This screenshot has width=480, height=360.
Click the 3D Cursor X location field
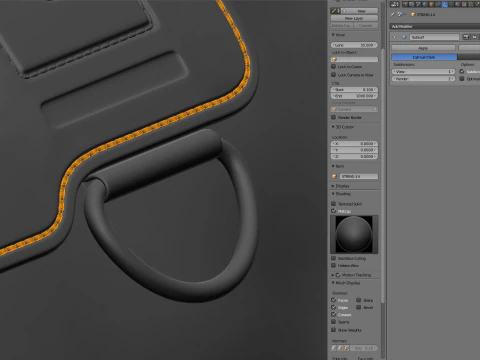pyautogui.click(x=354, y=144)
